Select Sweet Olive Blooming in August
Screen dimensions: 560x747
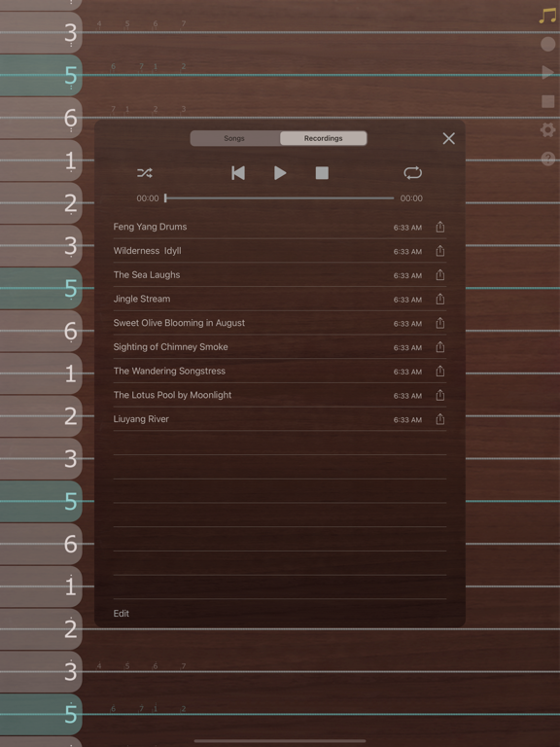pos(280,323)
